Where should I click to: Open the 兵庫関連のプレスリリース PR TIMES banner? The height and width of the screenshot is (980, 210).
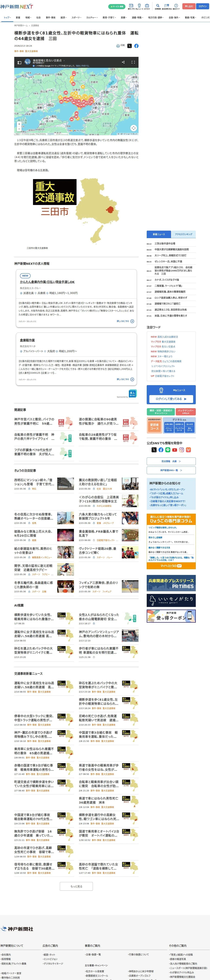(171, 583)
